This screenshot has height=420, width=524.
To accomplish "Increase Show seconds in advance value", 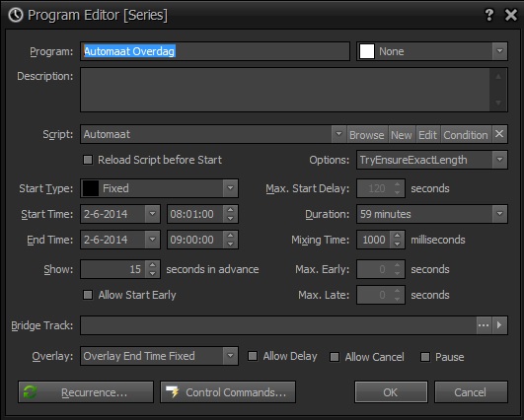I will click(152, 265).
